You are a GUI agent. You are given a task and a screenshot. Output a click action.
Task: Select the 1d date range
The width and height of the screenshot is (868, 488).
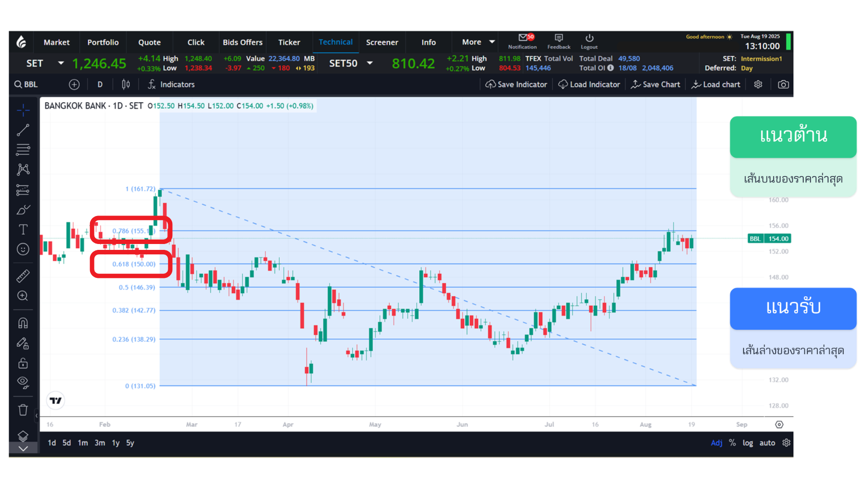[52, 443]
